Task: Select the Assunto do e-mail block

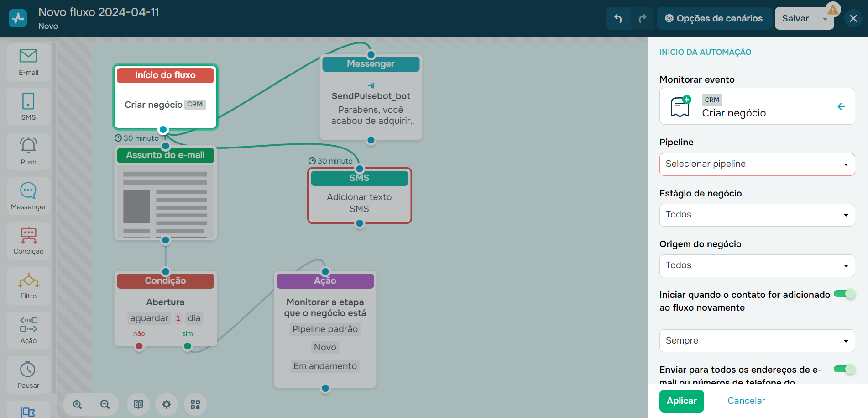Action: (x=165, y=193)
